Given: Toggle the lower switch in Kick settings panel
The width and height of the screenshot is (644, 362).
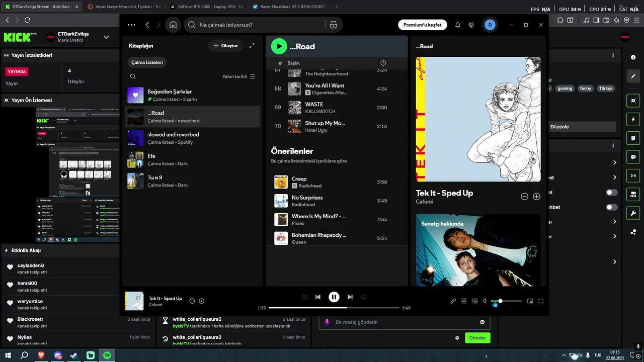Looking at the screenshot, I should pos(611,207).
